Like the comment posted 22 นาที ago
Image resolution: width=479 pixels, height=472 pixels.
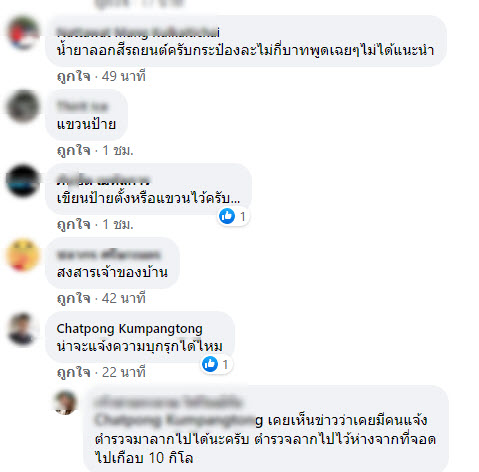[73, 372]
